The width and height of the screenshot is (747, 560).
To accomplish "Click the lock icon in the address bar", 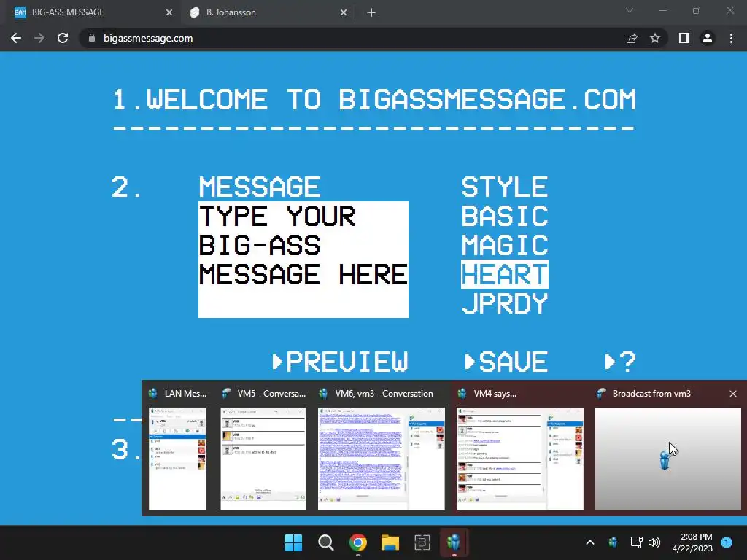I will [x=92, y=38].
